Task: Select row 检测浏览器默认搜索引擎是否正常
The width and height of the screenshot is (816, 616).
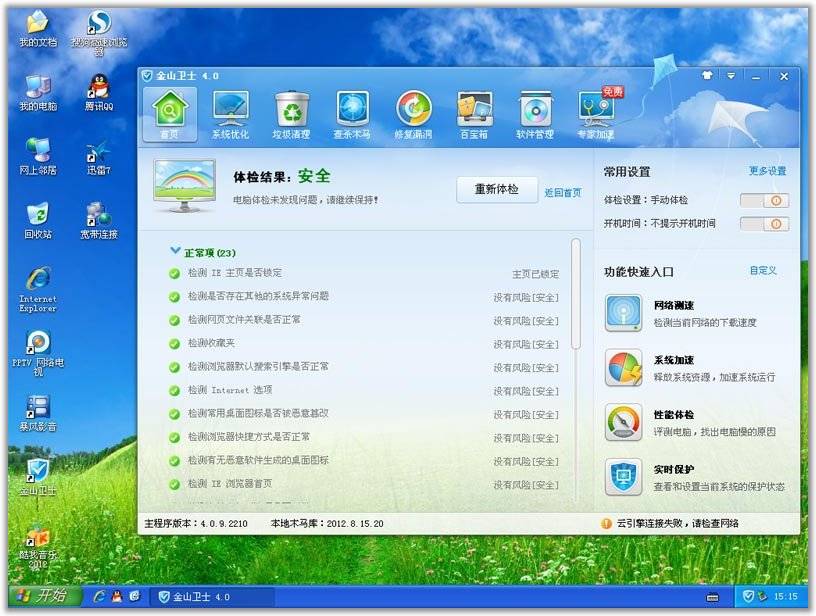Action: coord(363,367)
